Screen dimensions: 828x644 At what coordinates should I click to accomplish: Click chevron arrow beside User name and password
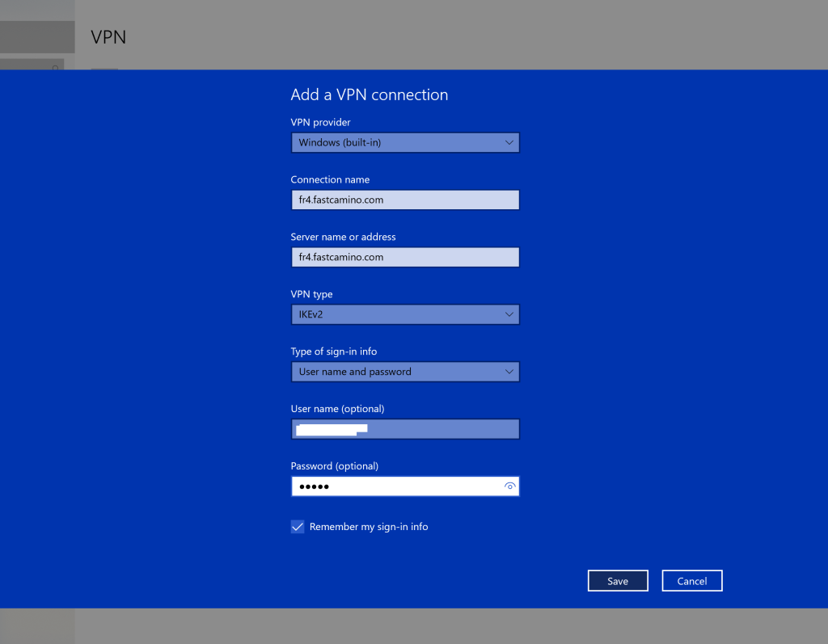coord(509,372)
